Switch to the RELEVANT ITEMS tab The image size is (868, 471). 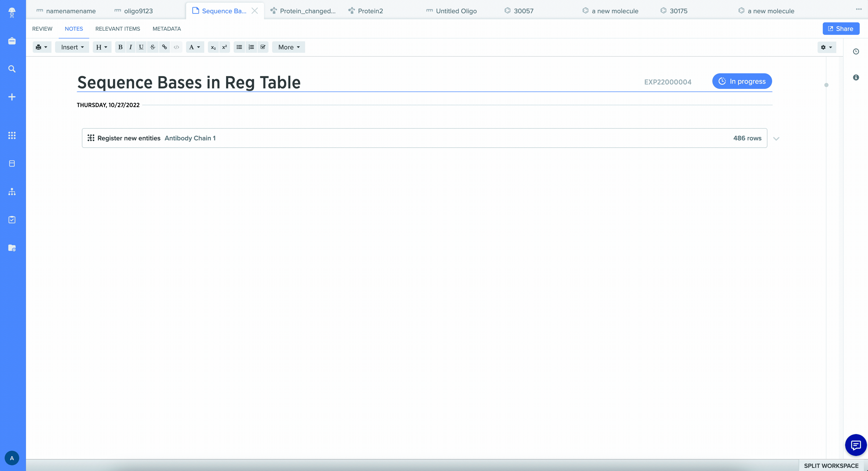coord(118,29)
